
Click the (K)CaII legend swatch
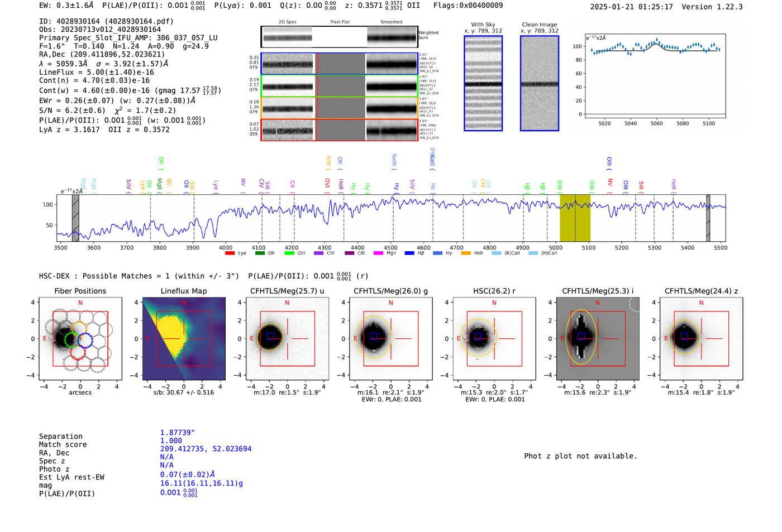click(497, 253)
